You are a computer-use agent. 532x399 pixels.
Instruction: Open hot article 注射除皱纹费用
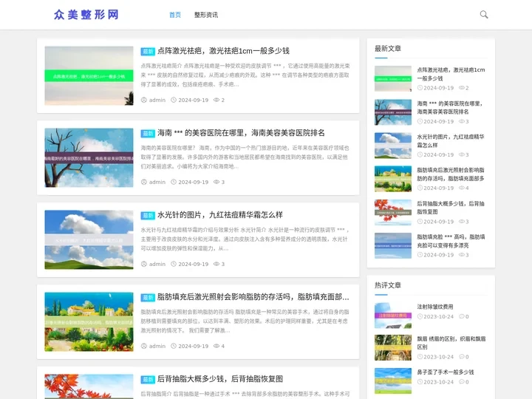coord(435,307)
